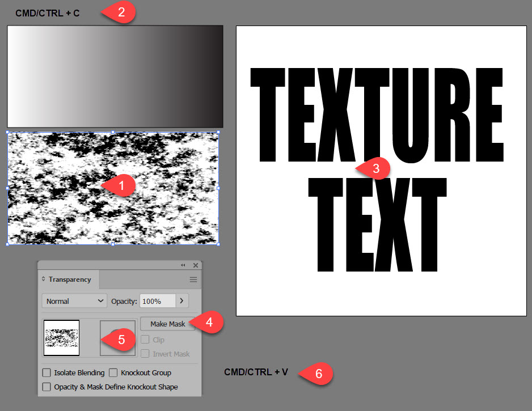Image resolution: width=532 pixels, height=411 pixels.
Task: Expand the Opacity slider arrow
Action: click(182, 301)
